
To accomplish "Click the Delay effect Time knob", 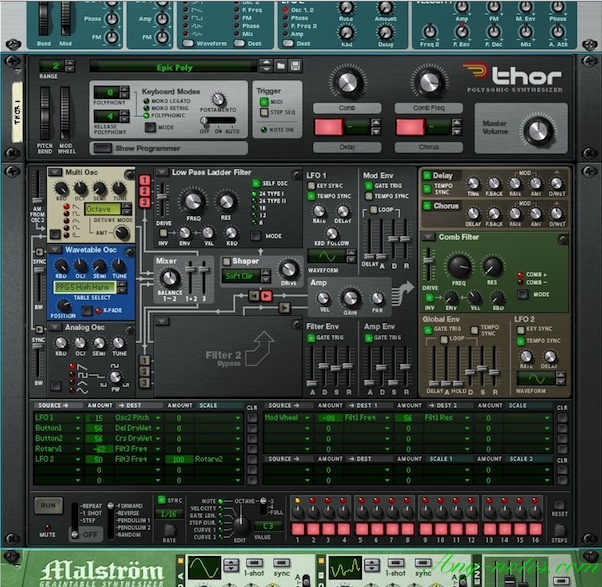I will [473, 184].
